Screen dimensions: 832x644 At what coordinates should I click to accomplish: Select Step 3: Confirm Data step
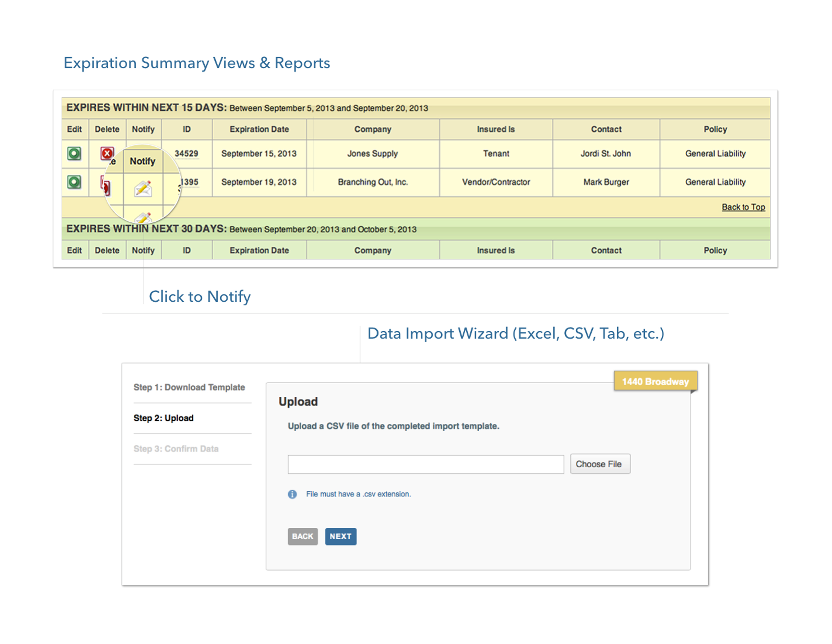pyautogui.click(x=176, y=449)
